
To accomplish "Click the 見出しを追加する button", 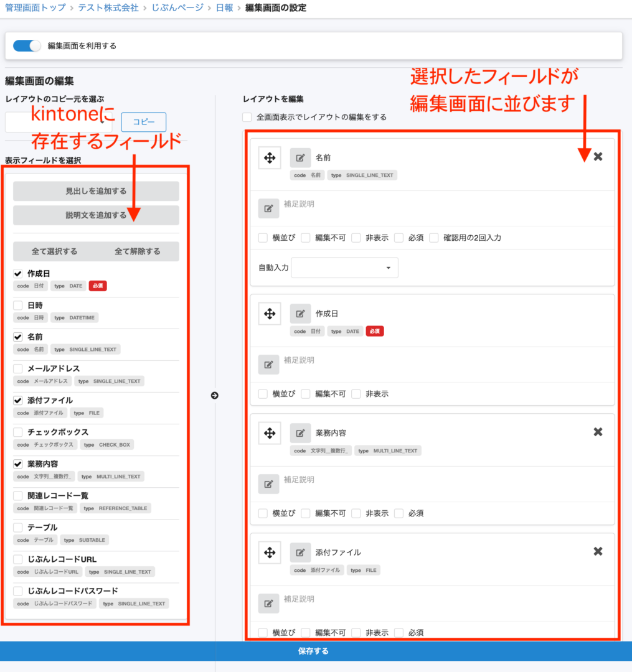I will pyautogui.click(x=95, y=191).
